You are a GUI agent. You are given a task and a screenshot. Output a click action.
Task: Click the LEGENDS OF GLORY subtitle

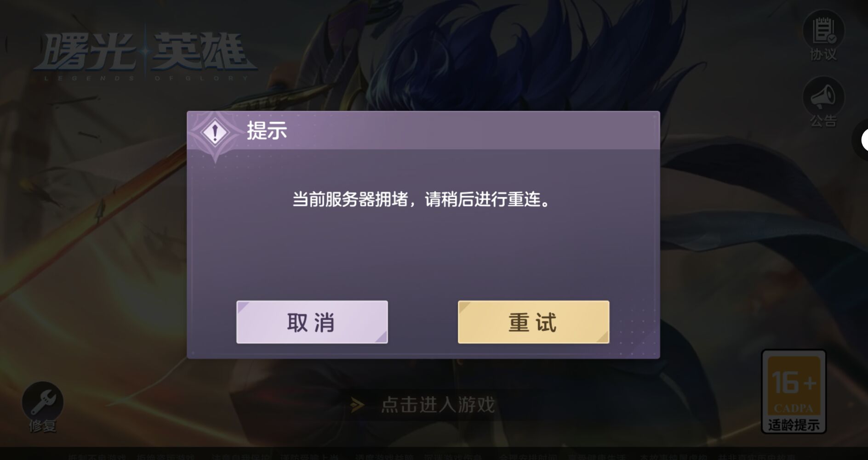tap(146, 78)
